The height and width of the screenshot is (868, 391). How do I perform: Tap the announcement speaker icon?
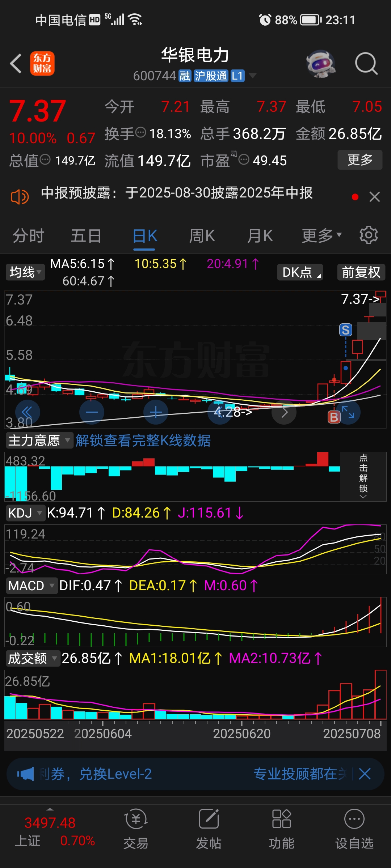click(20, 197)
